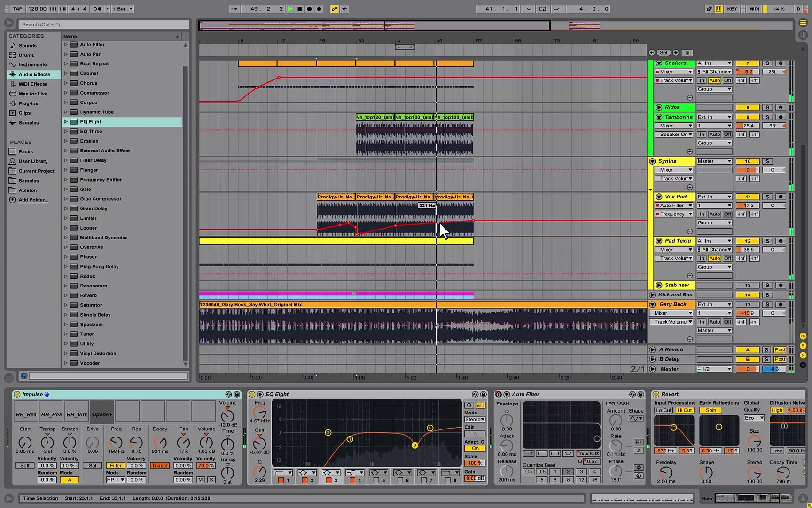The height and width of the screenshot is (508, 812).
Task: Enable KEY map mode
Action: click(732, 9)
